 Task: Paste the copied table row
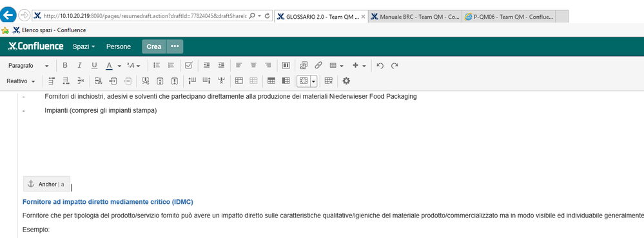128,81
